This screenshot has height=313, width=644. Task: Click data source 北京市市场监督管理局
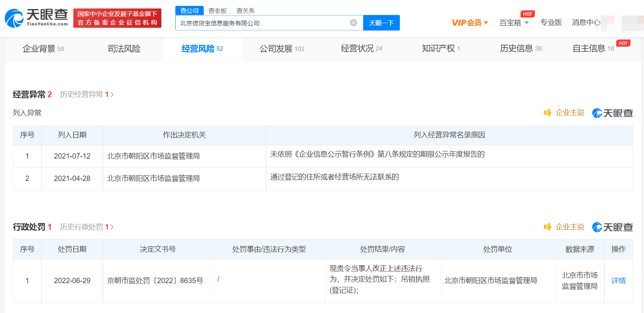(580, 280)
